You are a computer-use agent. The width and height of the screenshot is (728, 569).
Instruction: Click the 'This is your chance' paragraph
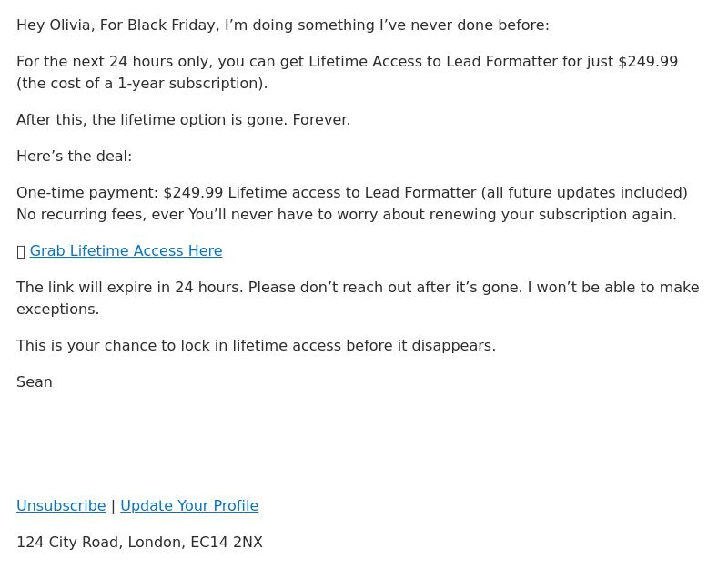coord(257,346)
